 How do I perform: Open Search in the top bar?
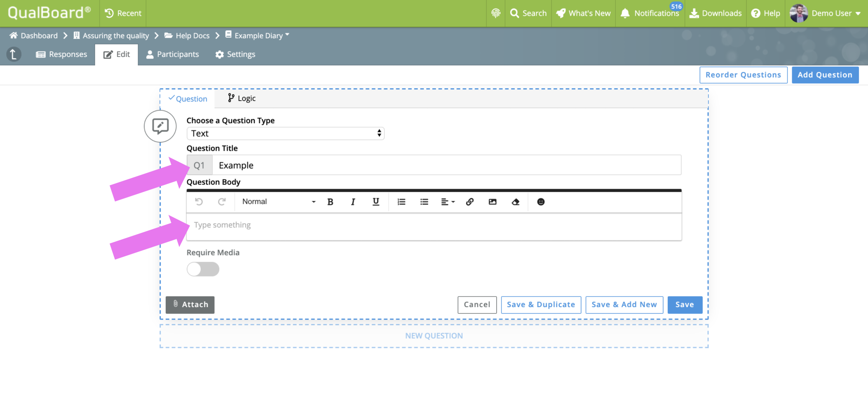528,13
